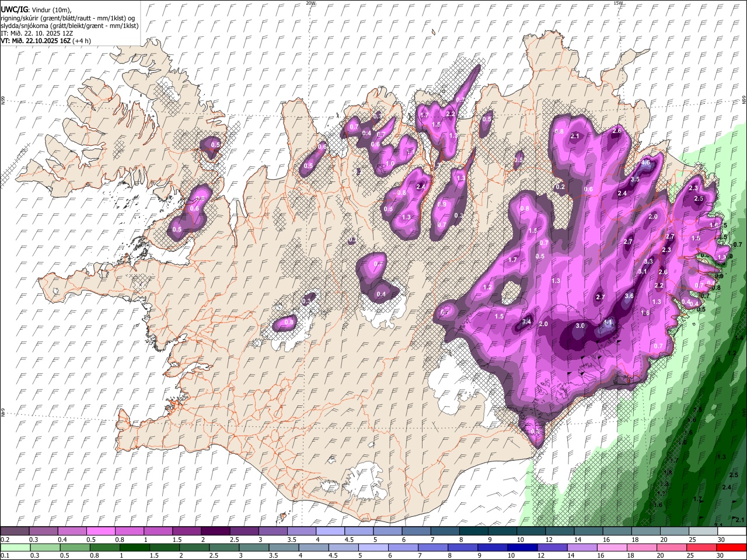747x560 pixels.
Task: Click the red 30 swatch in the bottom rain scale
Action: tap(732, 548)
